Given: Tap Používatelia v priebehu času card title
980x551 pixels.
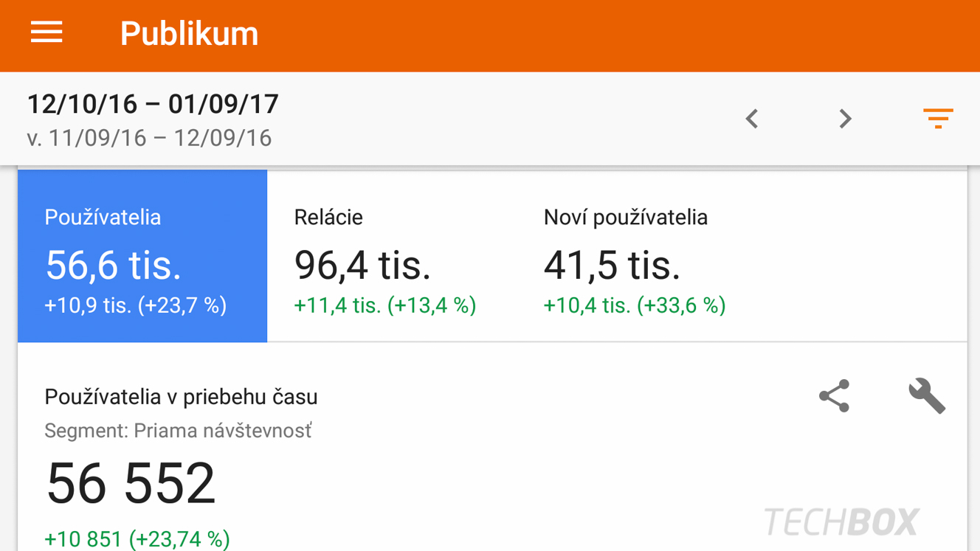Looking at the screenshot, I should tap(181, 397).
